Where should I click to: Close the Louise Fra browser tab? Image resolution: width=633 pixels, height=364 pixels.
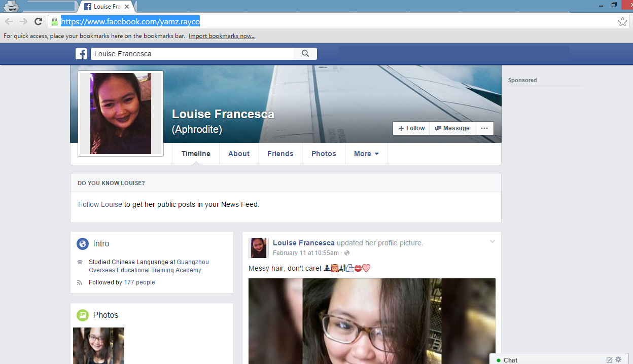(126, 7)
